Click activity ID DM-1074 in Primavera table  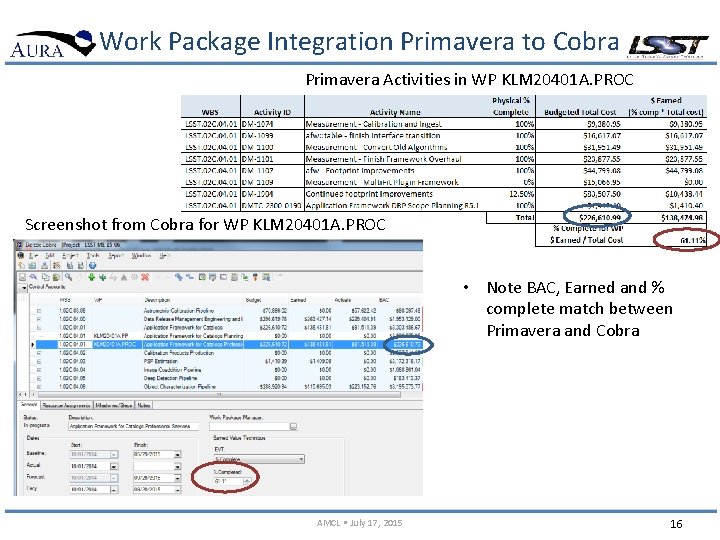click(x=257, y=124)
